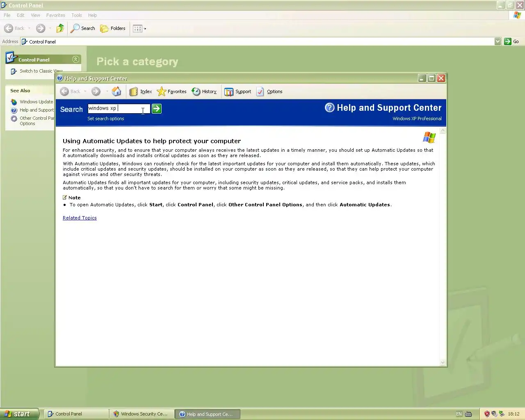This screenshot has height=420, width=525.
Task: Click the keyboard icon in system tray
Action: point(468,414)
